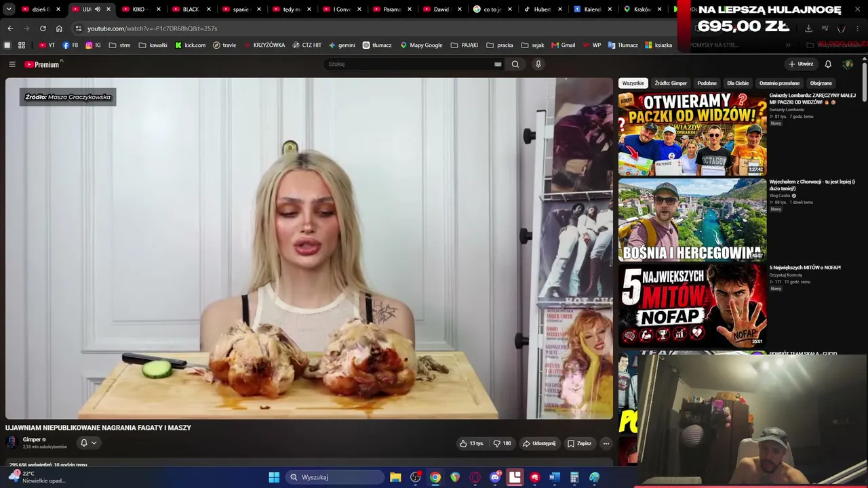Dislike the video (180)

502,443
